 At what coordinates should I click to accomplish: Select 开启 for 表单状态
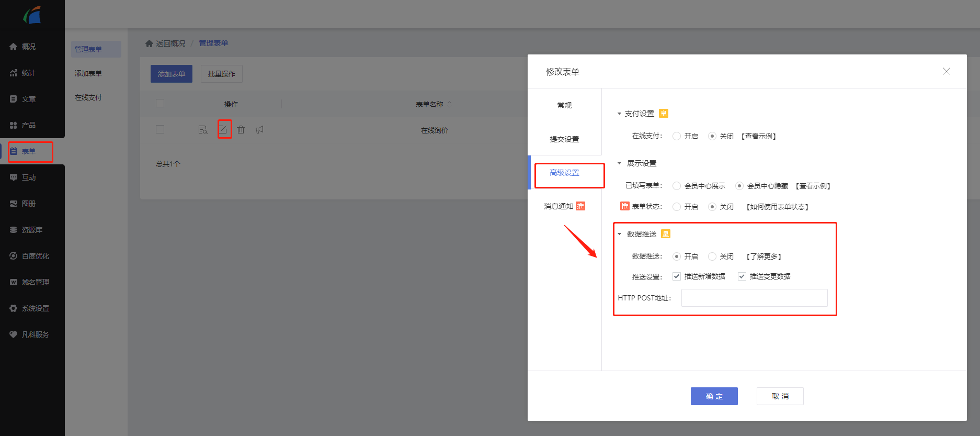tap(677, 207)
